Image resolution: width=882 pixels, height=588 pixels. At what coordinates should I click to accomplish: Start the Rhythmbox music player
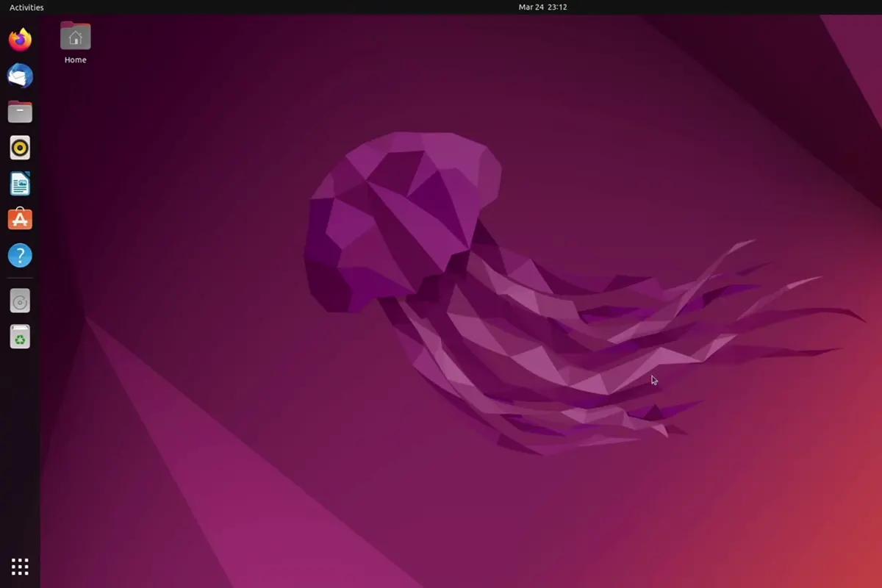tap(20, 148)
